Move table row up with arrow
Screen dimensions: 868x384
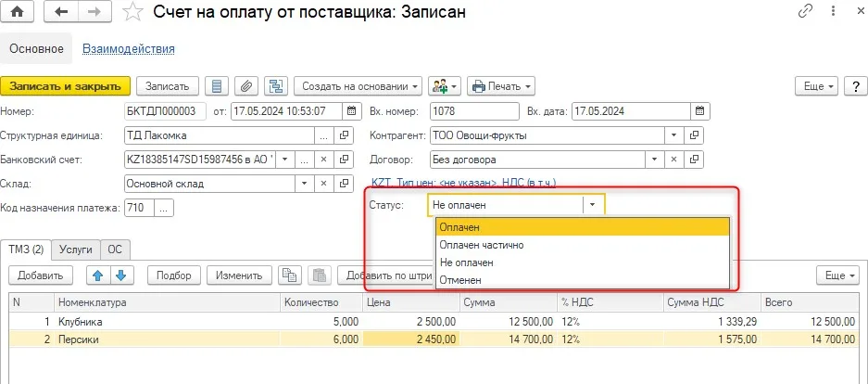(x=98, y=275)
